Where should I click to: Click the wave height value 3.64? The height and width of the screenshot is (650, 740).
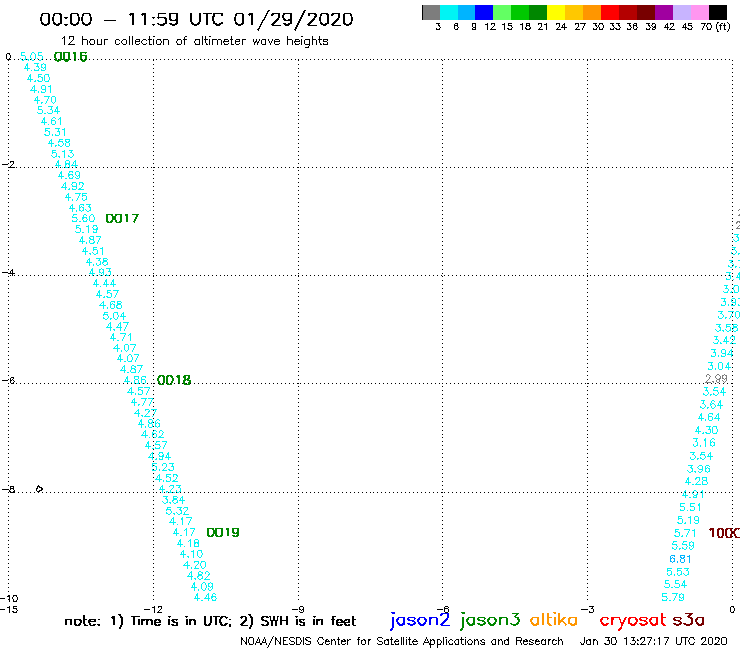coord(711,405)
